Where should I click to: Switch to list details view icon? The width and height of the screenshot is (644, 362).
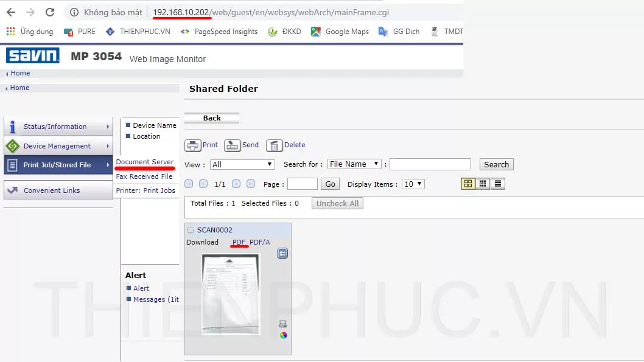click(497, 184)
